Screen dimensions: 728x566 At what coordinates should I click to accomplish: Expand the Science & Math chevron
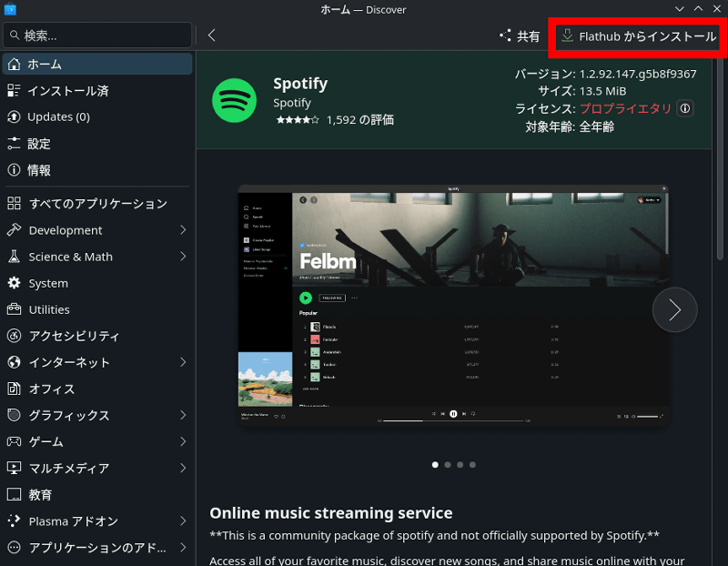pos(183,257)
